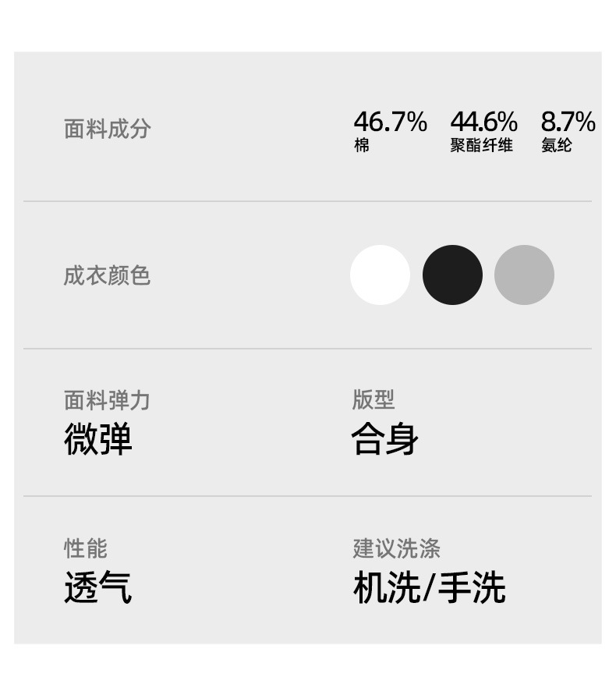Select the gray garment color swatch
The height and width of the screenshot is (695, 616).
click(524, 275)
